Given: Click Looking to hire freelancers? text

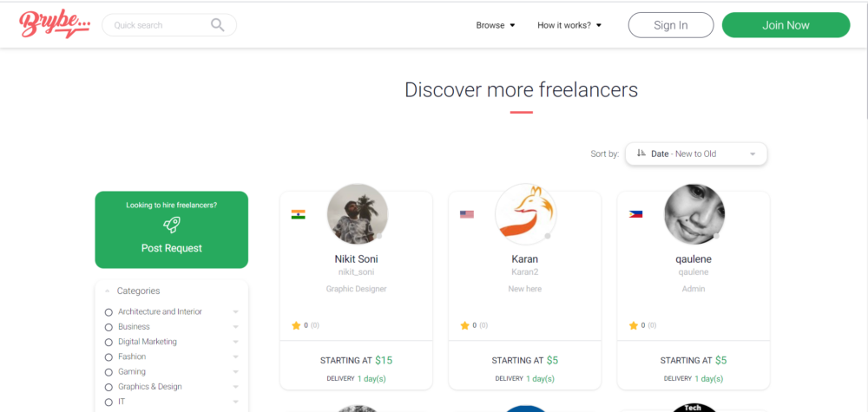Looking at the screenshot, I should pyautogui.click(x=172, y=206).
